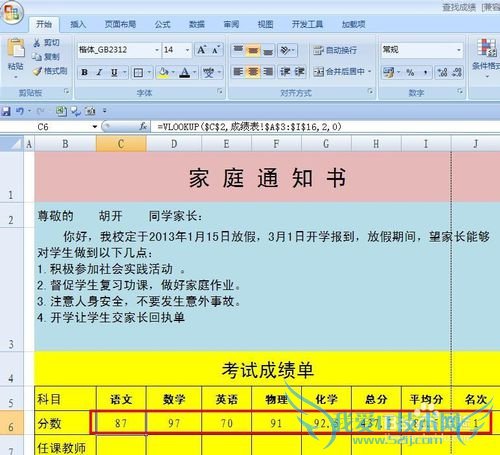
Task: Center text horizontally in cell
Action: coord(253,72)
